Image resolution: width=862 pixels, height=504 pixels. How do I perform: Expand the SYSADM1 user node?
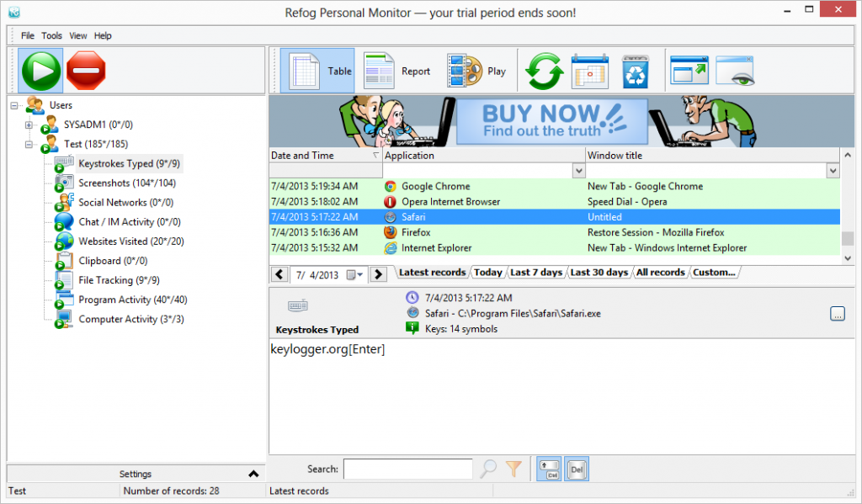point(29,125)
